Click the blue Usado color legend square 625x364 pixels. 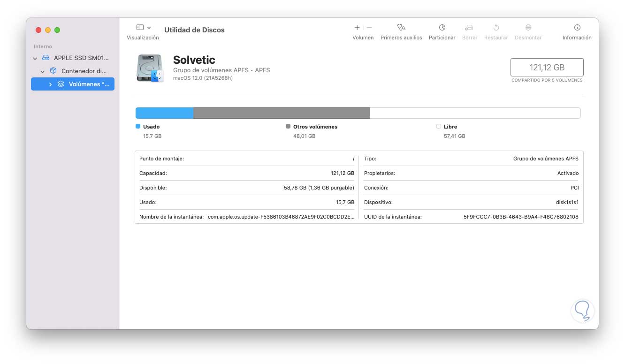click(x=138, y=126)
